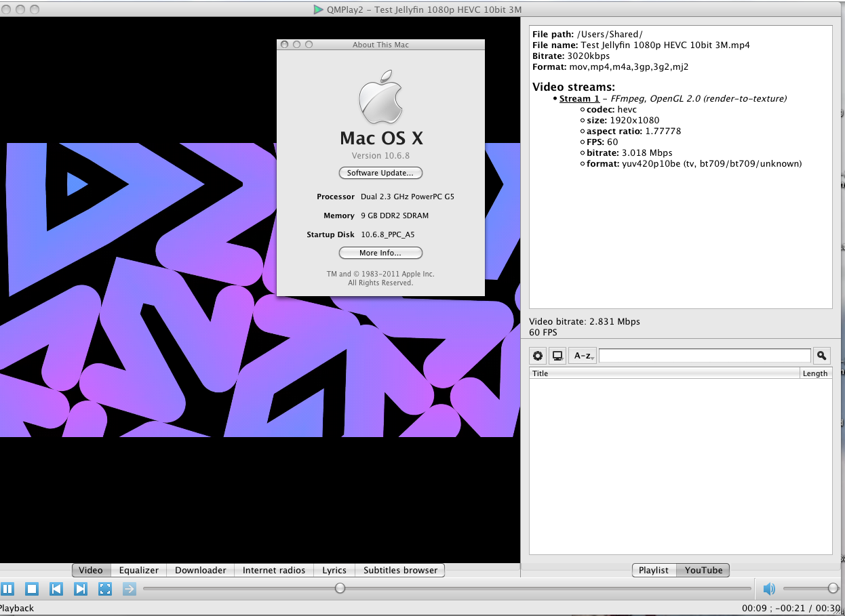Image resolution: width=845 pixels, height=616 pixels.
Task: Open the YouTube settings gear icon
Action: coord(538,356)
